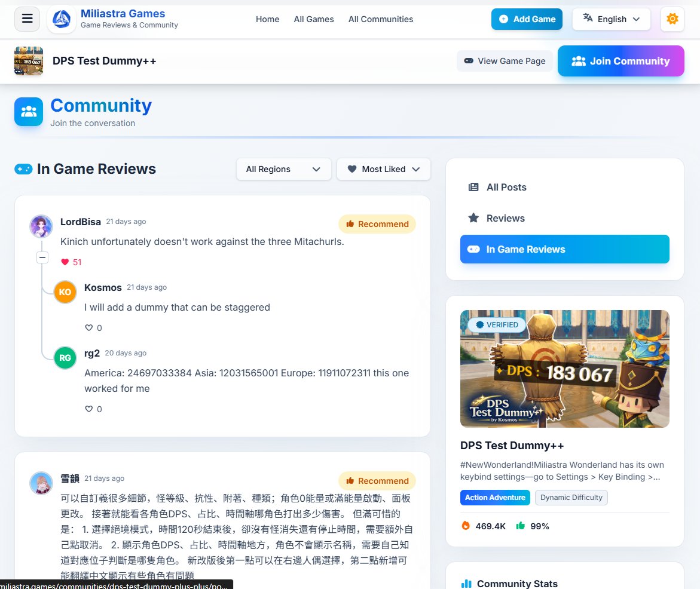Image resolution: width=700 pixels, height=589 pixels.
Task: Click LordBisa's avatar picture
Action: click(41, 226)
